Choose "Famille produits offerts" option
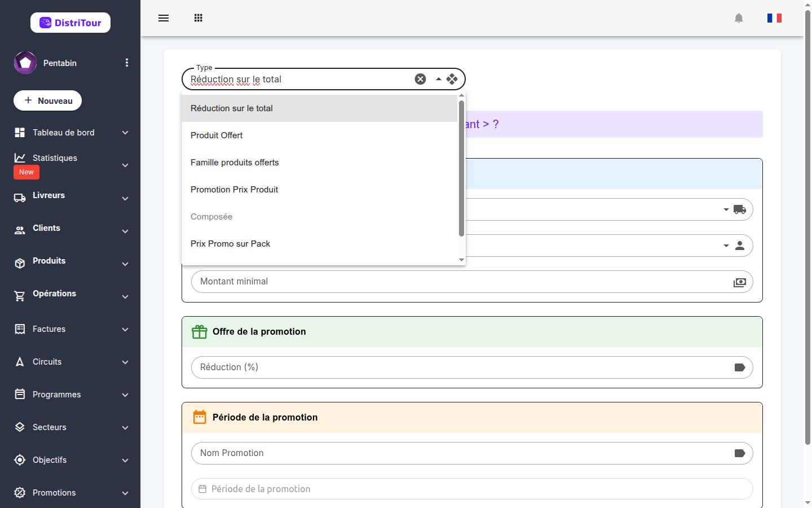Screen dimensions: 812x508 point(319,163)
